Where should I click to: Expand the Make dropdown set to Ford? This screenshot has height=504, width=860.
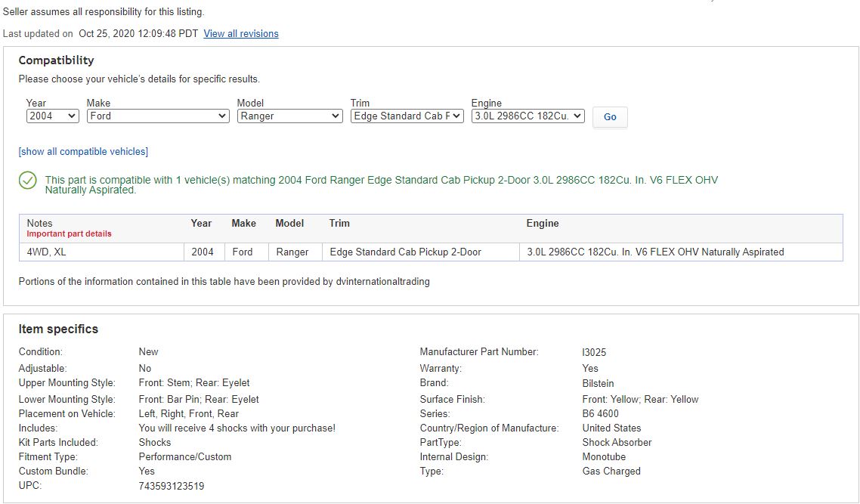tap(158, 116)
